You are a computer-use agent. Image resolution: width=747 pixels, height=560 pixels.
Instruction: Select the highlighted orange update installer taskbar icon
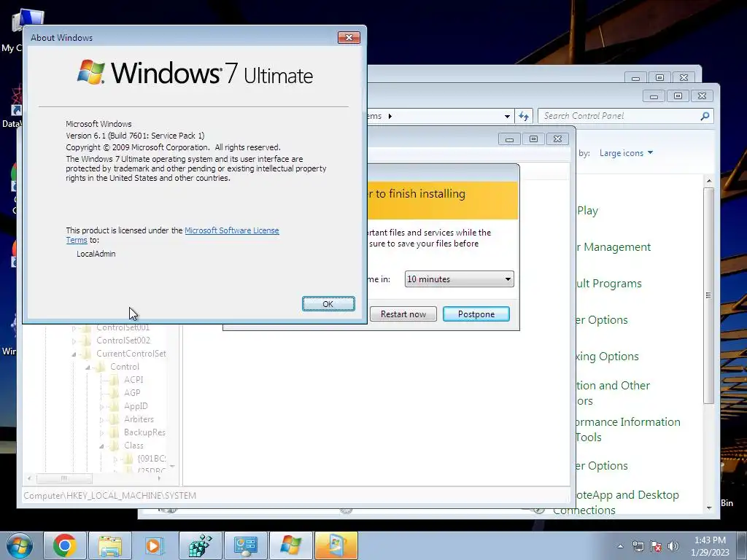point(336,545)
